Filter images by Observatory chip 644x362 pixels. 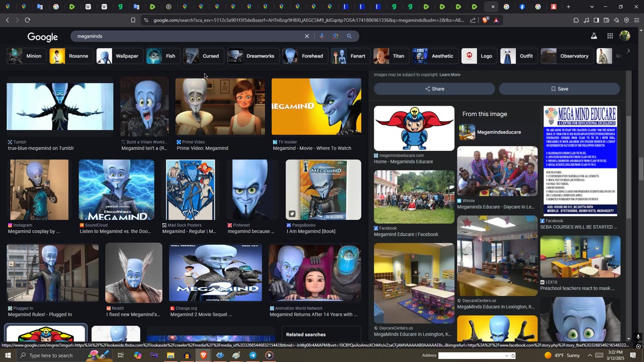[566, 56]
